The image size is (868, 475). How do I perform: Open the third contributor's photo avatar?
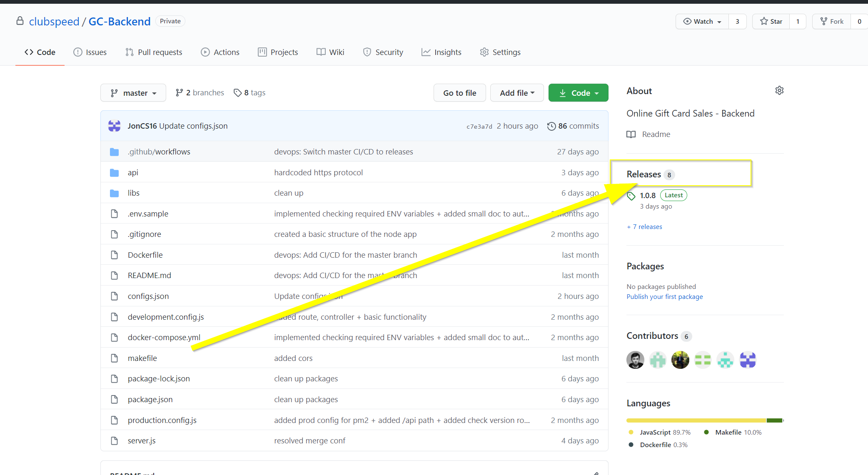pyautogui.click(x=680, y=360)
